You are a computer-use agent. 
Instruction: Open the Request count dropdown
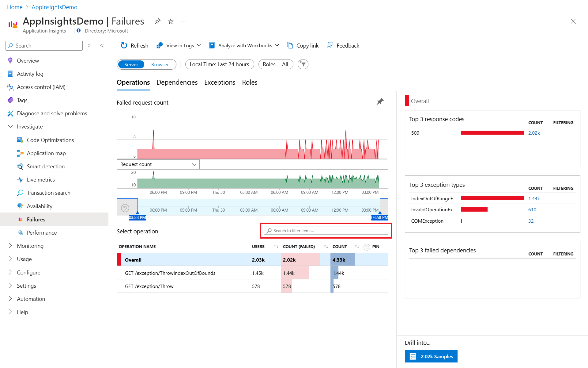[158, 164]
